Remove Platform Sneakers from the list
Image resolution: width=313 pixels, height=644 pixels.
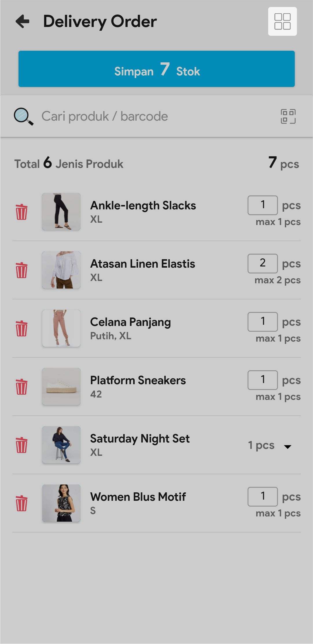point(21,387)
